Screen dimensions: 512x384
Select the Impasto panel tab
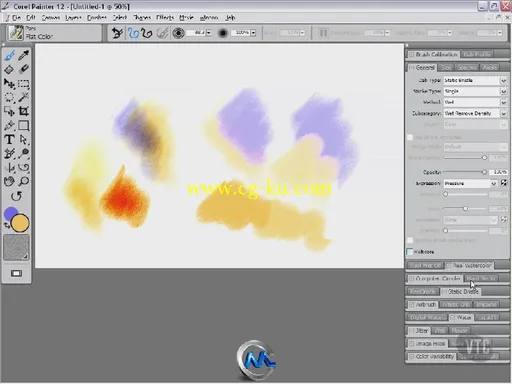(x=486, y=305)
